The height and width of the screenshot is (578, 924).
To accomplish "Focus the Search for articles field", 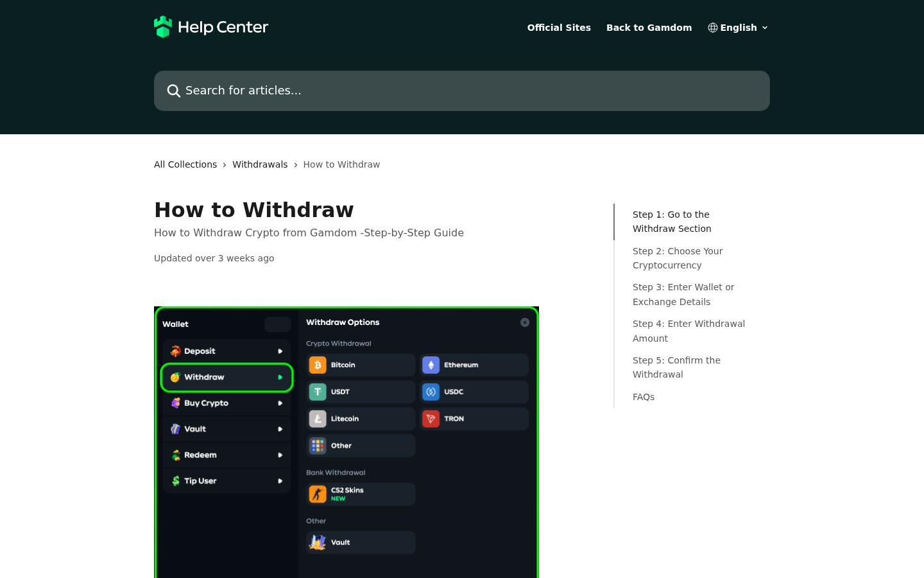I will click(462, 91).
